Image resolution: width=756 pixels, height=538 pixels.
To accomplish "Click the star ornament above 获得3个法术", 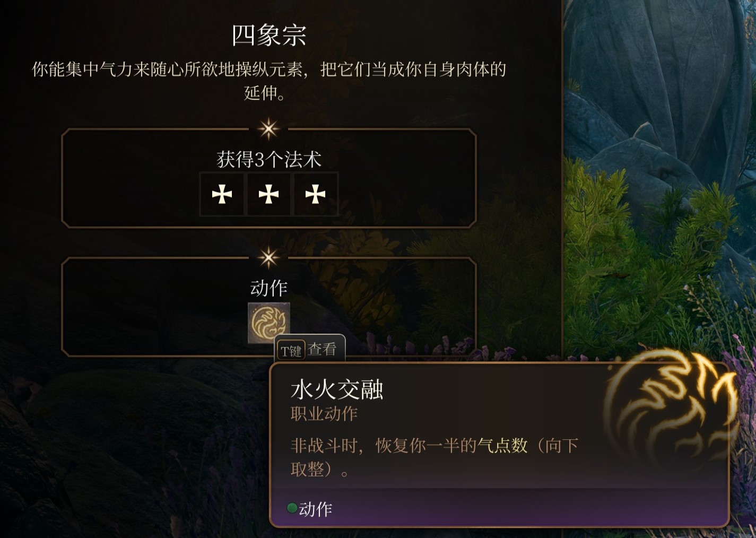I will click(x=268, y=129).
